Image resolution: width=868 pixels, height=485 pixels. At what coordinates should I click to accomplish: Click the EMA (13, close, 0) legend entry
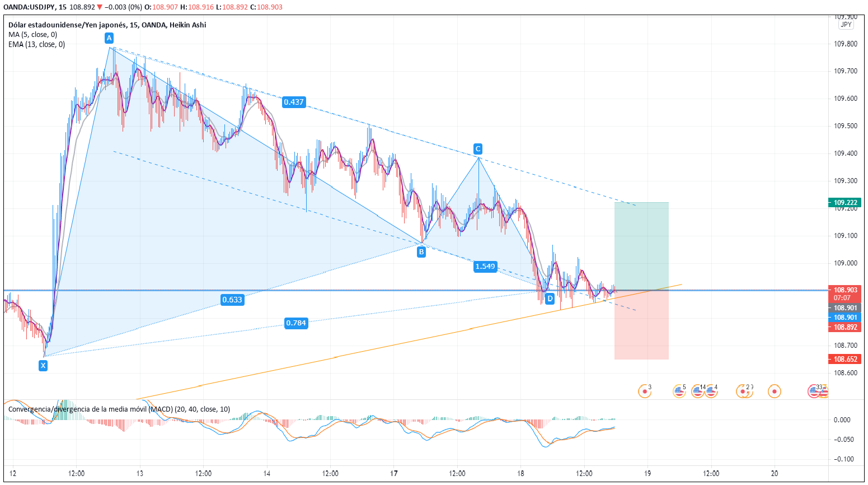36,44
